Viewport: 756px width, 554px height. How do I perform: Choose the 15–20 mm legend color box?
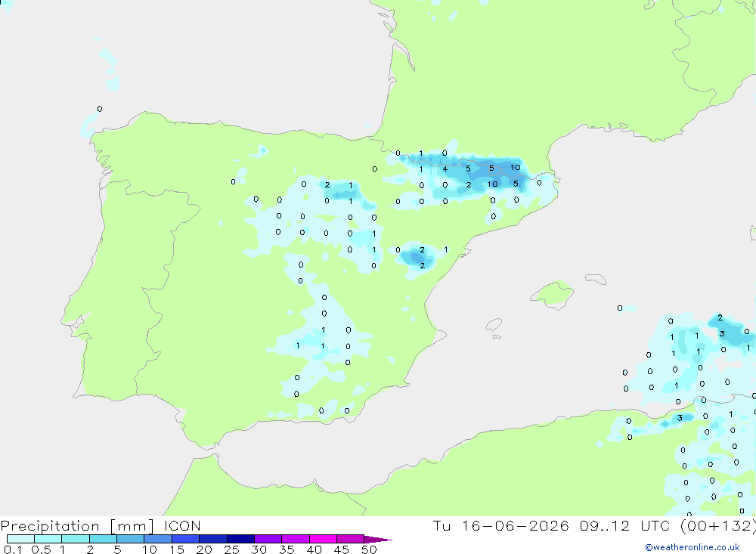click(x=186, y=539)
